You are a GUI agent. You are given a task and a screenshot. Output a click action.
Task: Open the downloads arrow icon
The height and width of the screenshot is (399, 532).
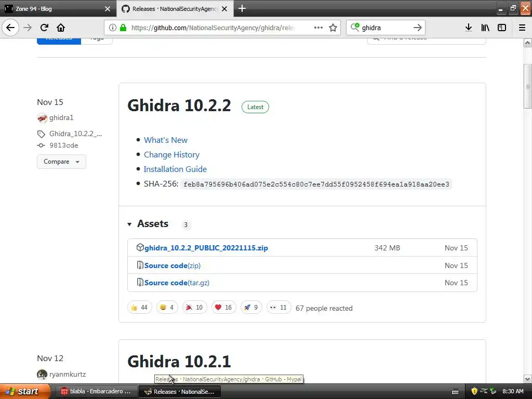coord(469,28)
